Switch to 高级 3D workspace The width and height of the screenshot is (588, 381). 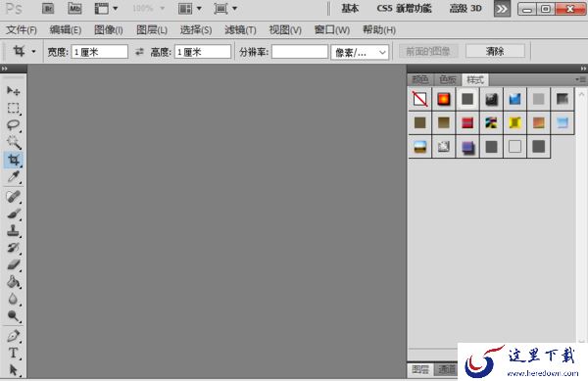pyautogui.click(x=465, y=9)
